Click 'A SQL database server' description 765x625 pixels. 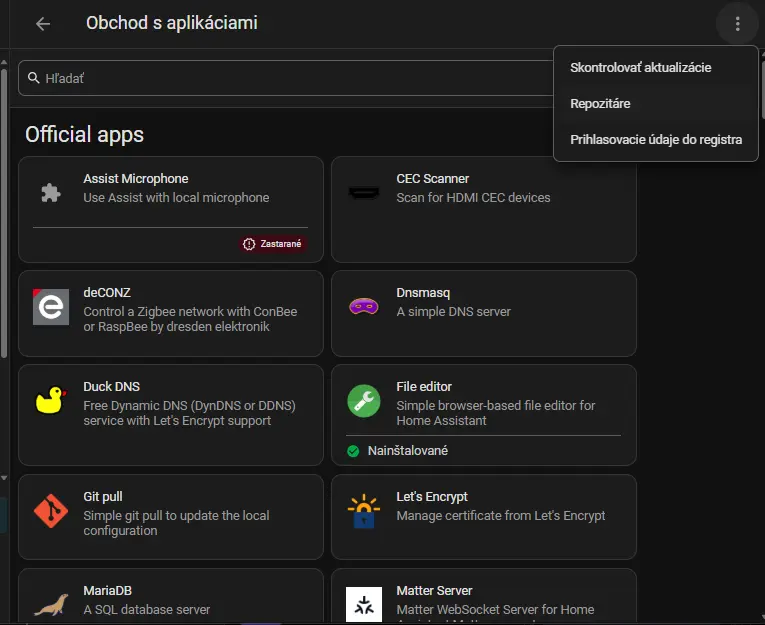coord(147,610)
